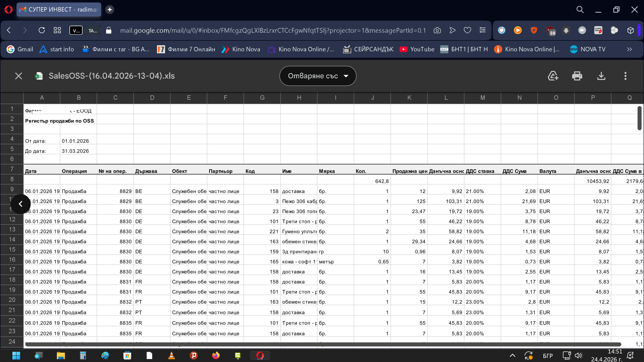The image size is (644, 362).
Task: Open Calculator from taskbar
Action: [83, 355]
